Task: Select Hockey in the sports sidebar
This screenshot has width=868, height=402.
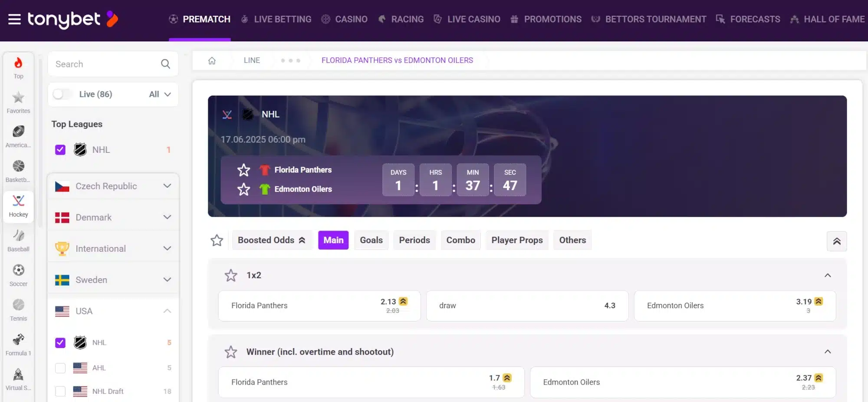Action: [x=18, y=206]
